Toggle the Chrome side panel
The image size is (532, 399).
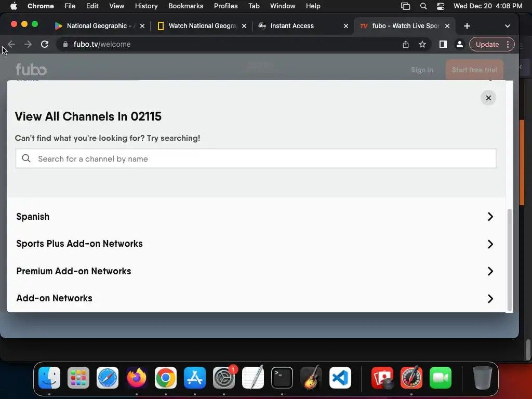pos(443,44)
